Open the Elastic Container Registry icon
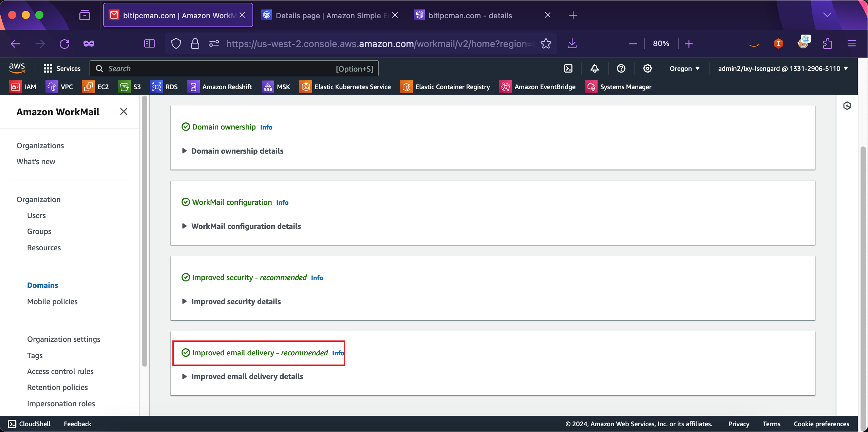 406,87
